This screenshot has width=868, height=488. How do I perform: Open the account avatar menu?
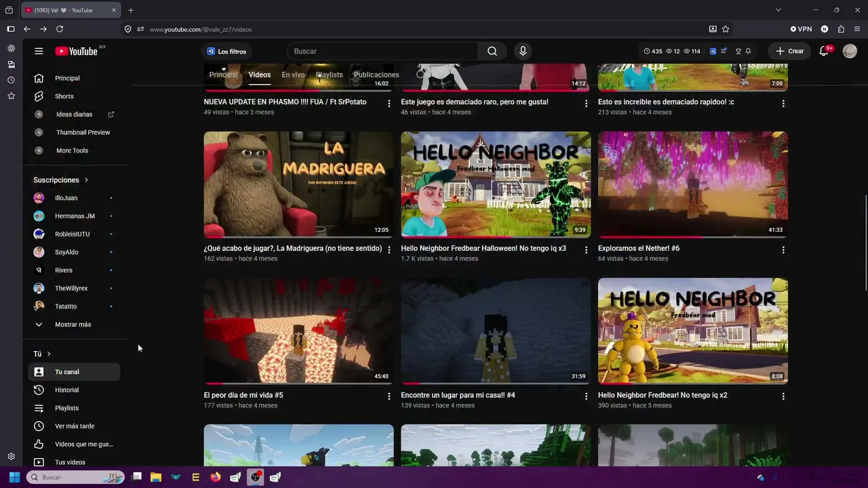click(850, 51)
